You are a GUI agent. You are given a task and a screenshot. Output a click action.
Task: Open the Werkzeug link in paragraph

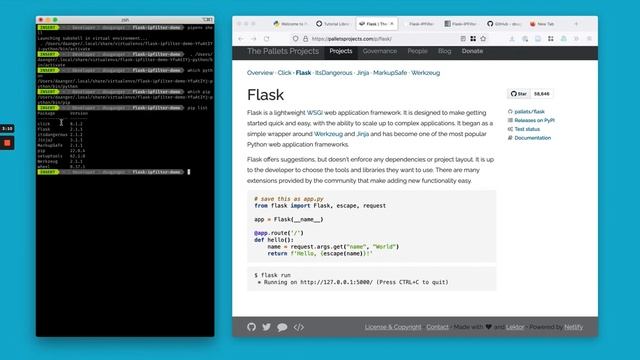coord(328,134)
